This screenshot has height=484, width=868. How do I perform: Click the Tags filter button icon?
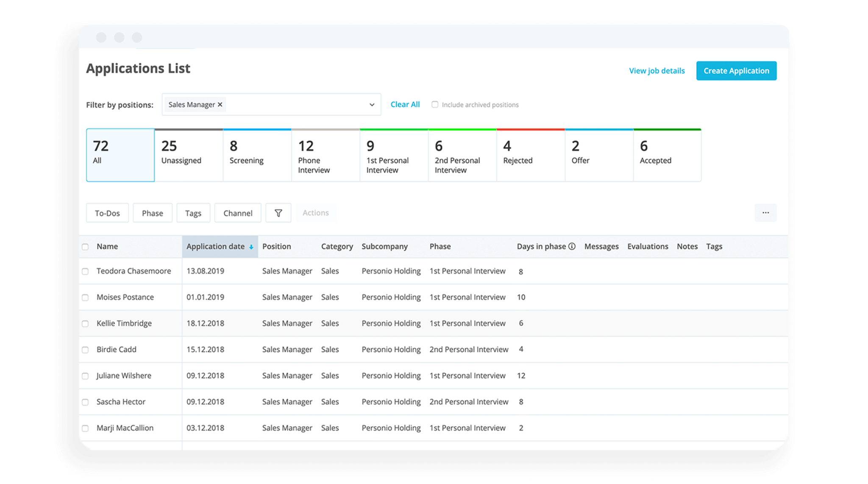(193, 212)
